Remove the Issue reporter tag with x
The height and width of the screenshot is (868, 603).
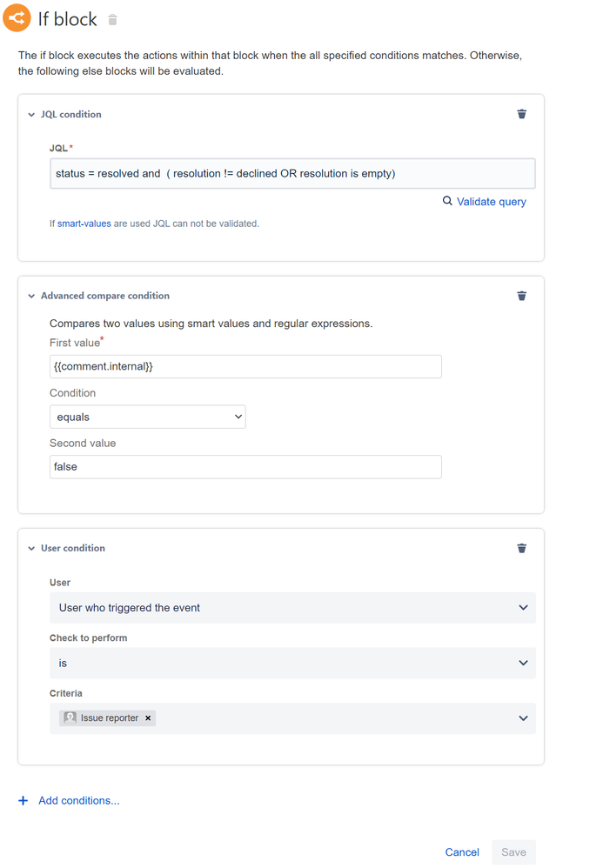(148, 718)
